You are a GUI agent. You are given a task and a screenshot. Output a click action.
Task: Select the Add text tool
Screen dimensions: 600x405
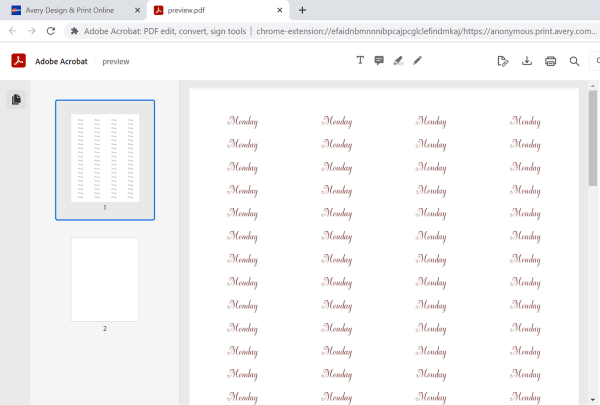[360, 60]
